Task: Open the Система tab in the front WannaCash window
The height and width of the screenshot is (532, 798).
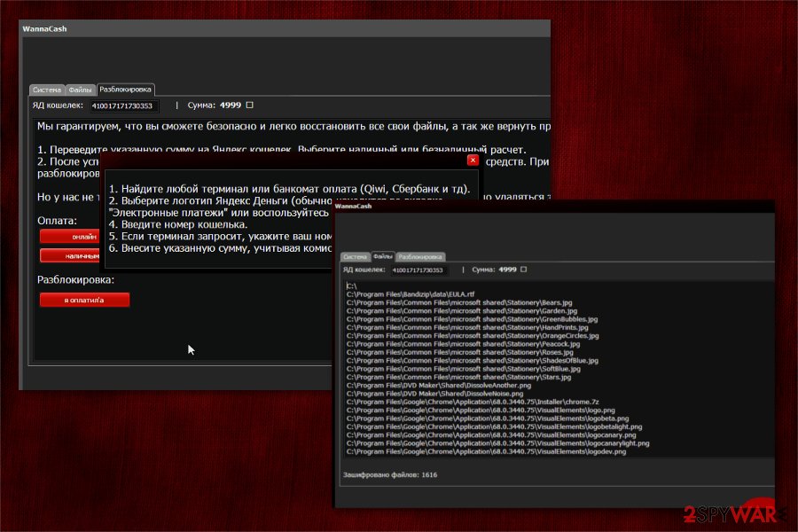Action: (355, 256)
